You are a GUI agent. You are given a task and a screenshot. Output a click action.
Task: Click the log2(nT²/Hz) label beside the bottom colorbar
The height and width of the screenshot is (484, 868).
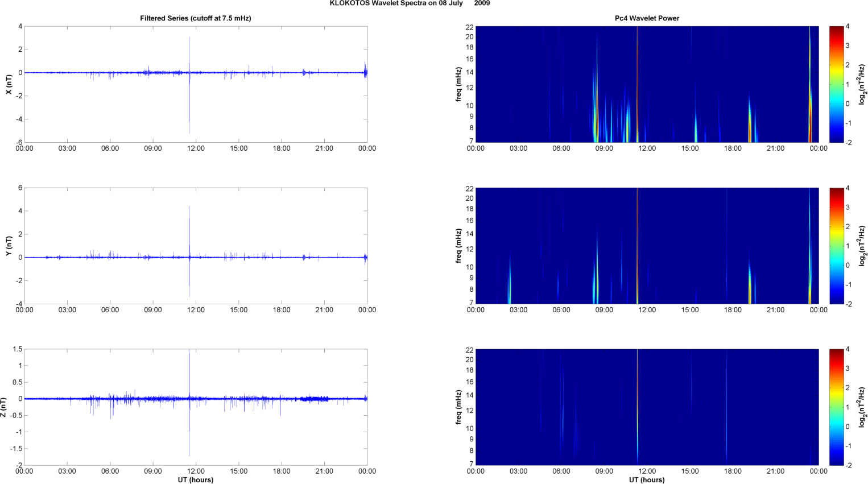863,407
